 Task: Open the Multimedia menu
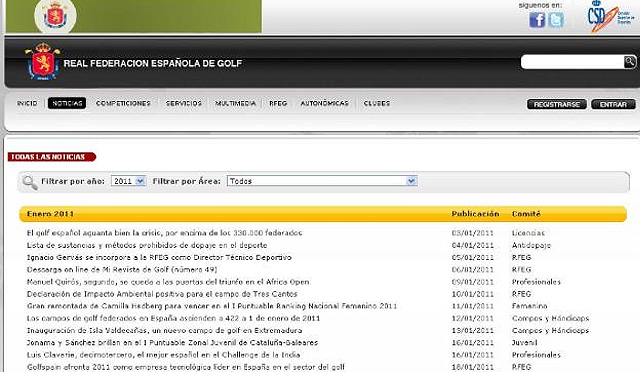(x=236, y=103)
